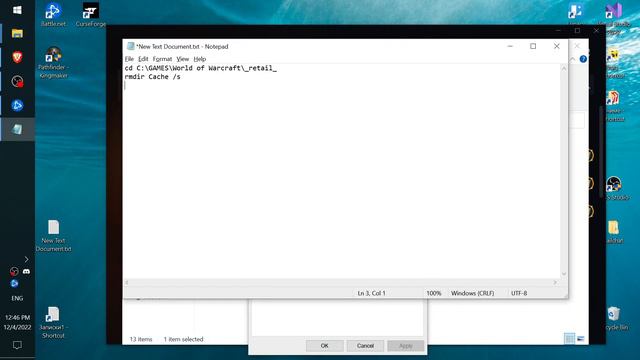Select the Записки1 - Shortcut desktop icon
The height and width of the screenshot is (360, 640).
pyautogui.click(x=53, y=322)
